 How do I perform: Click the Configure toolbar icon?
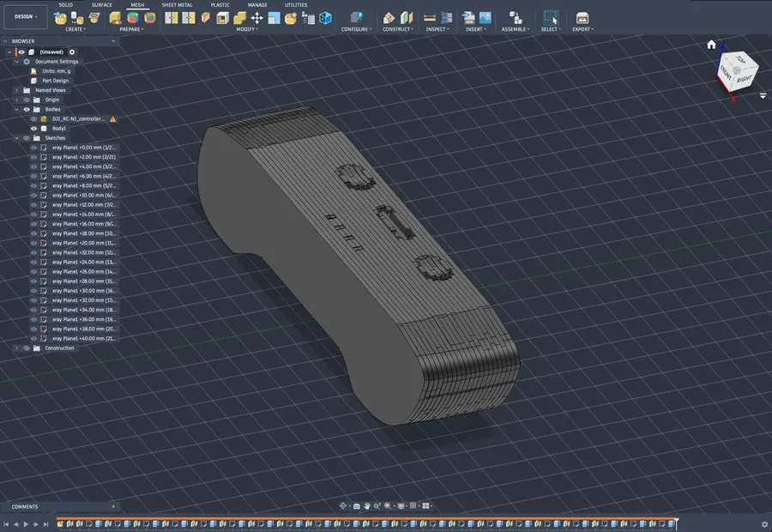point(357,18)
